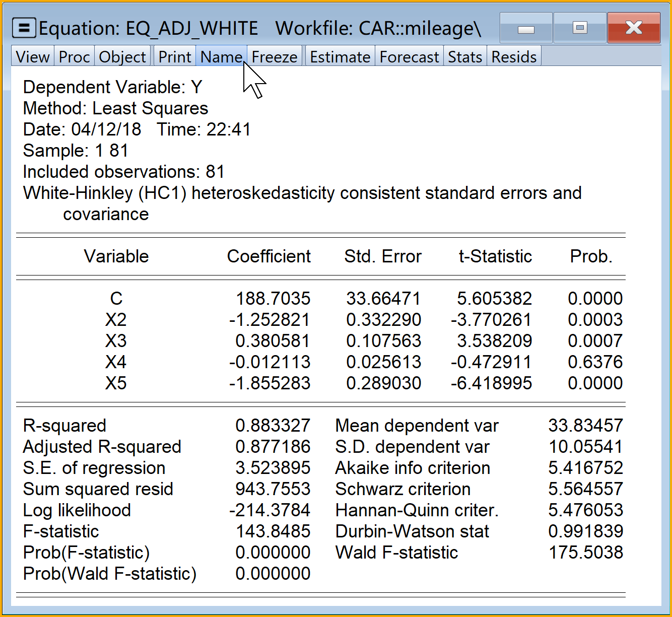Screen dimensions: 672x617
Task: Open the View menu button
Action: coord(33,57)
